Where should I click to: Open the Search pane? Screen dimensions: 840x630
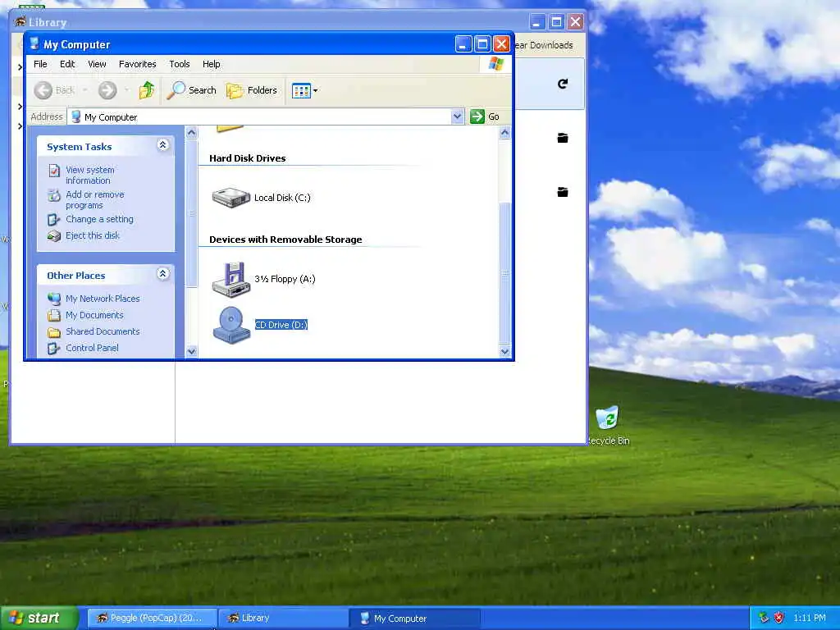pyautogui.click(x=191, y=90)
